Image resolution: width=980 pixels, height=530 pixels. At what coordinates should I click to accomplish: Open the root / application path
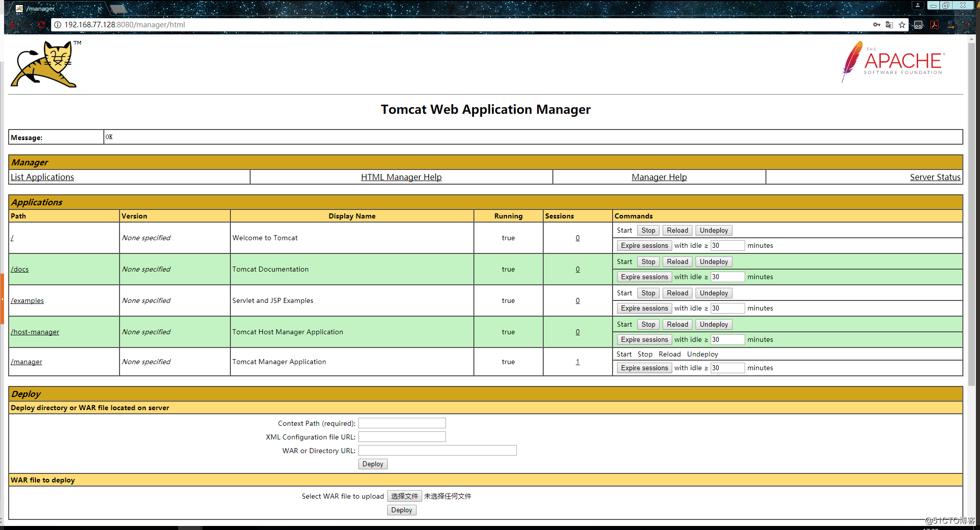[x=12, y=238]
